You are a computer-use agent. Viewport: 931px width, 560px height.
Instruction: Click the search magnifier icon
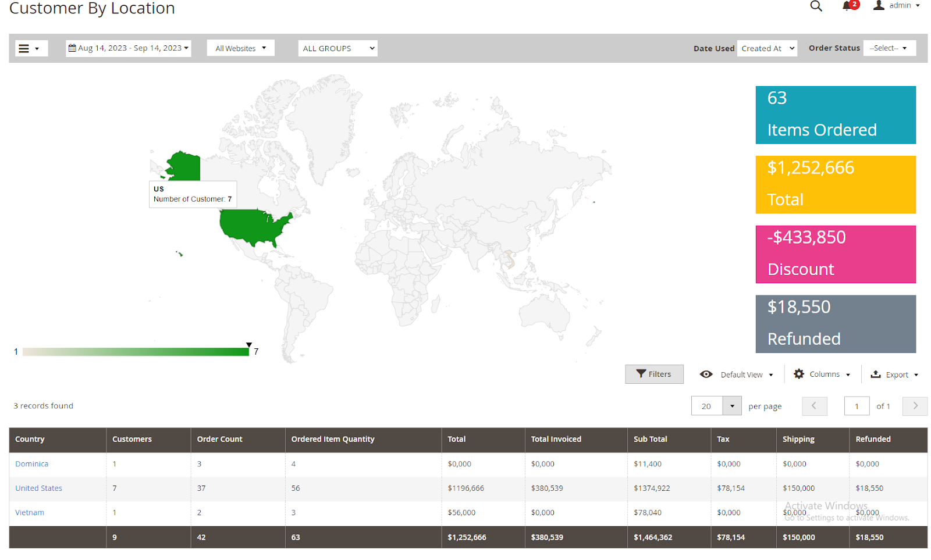816,6
